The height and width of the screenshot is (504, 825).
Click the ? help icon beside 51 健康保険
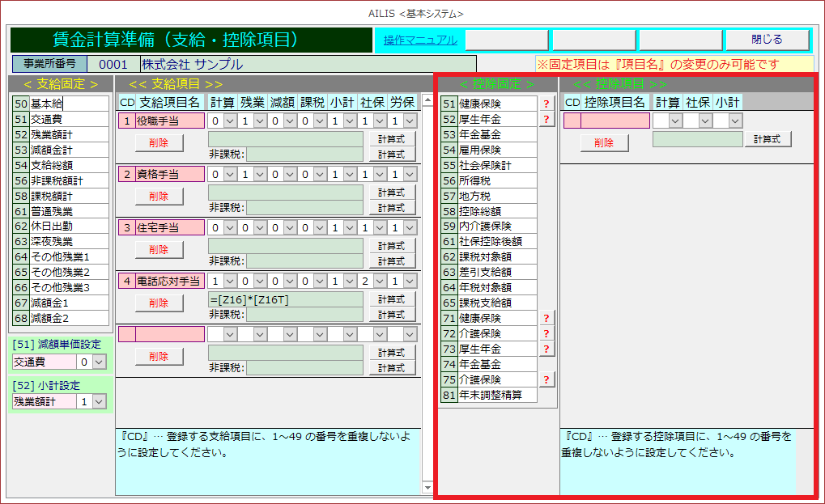click(546, 104)
